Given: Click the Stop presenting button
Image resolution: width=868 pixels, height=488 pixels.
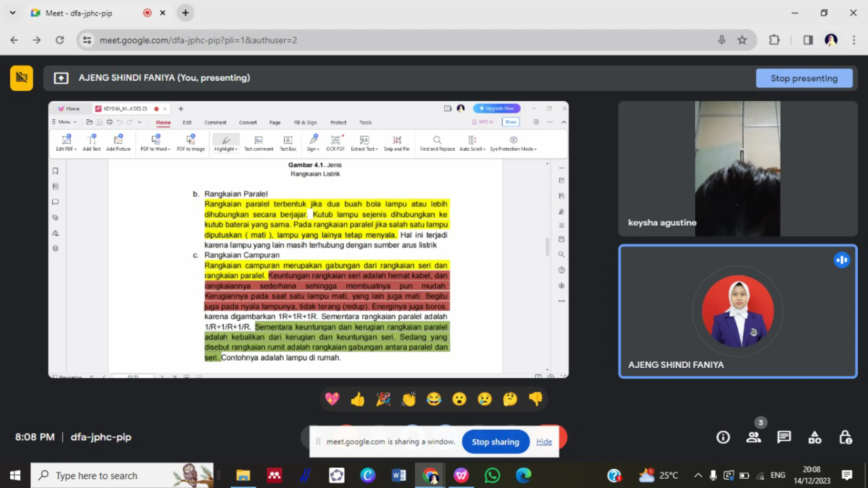Looking at the screenshot, I should pos(804,78).
